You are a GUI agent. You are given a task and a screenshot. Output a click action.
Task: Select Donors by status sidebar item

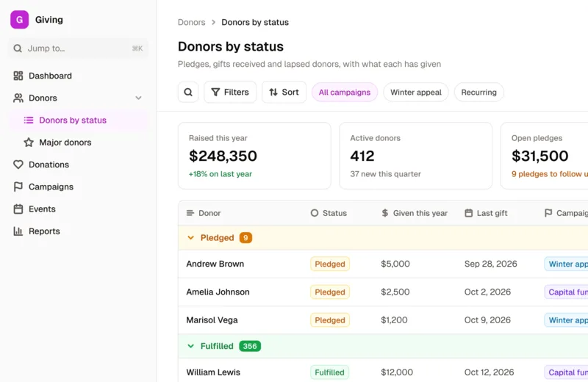pyautogui.click(x=78, y=120)
